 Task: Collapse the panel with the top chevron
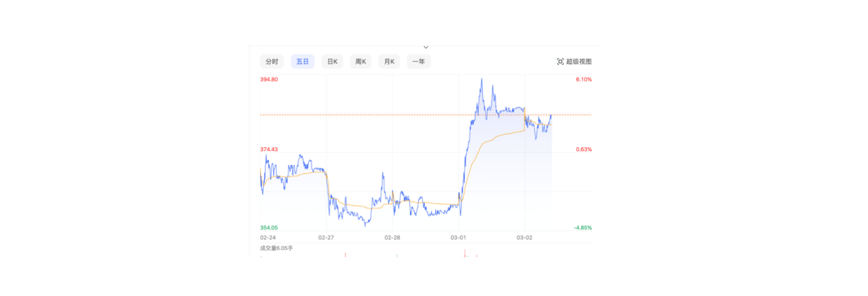point(426,47)
